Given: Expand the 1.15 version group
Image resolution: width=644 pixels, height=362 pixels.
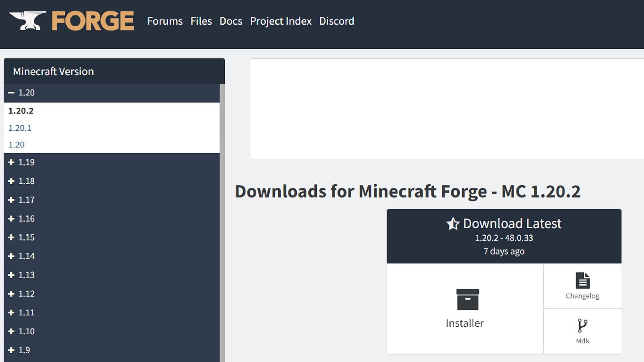Looking at the screenshot, I should click(112, 238).
